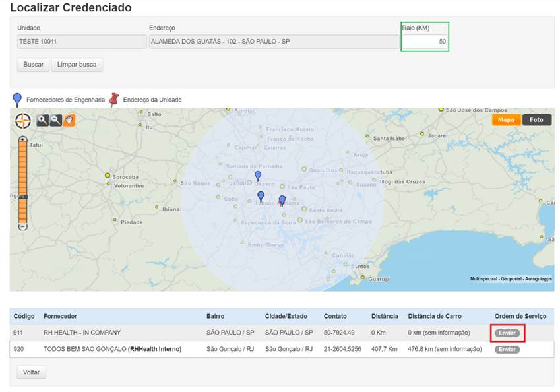Click the Voltar button
Screen dimensions: 560x392
(32, 372)
